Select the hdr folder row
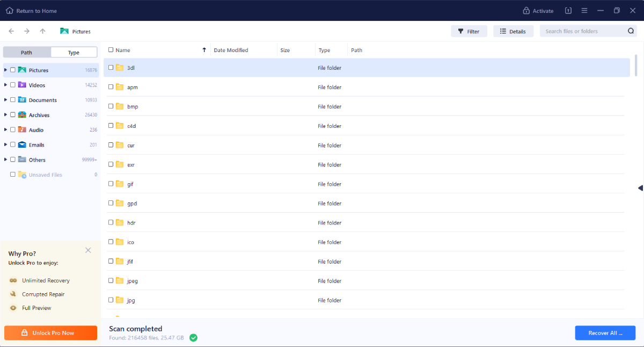The width and height of the screenshot is (644, 347). [x=367, y=222]
